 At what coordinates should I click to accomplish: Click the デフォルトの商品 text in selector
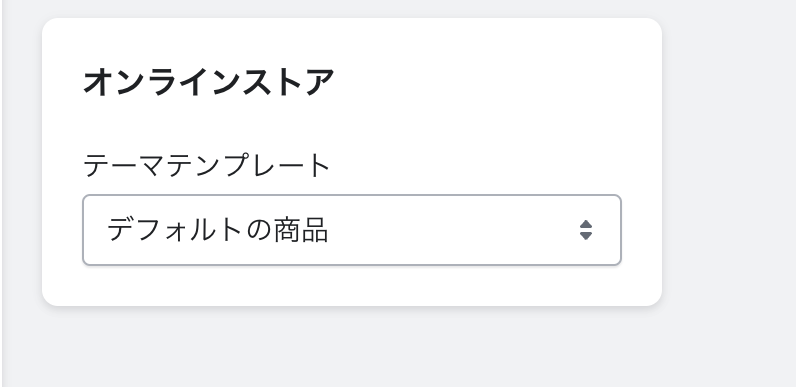[x=217, y=230]
